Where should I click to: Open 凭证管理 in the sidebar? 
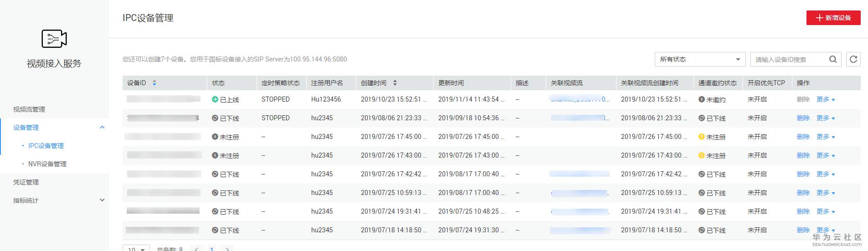26,182
